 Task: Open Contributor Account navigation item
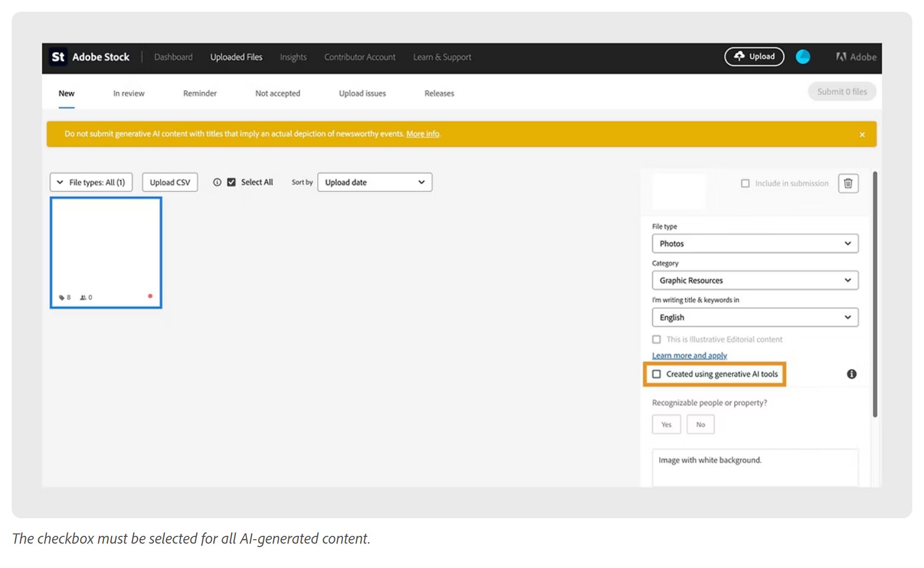360,57
